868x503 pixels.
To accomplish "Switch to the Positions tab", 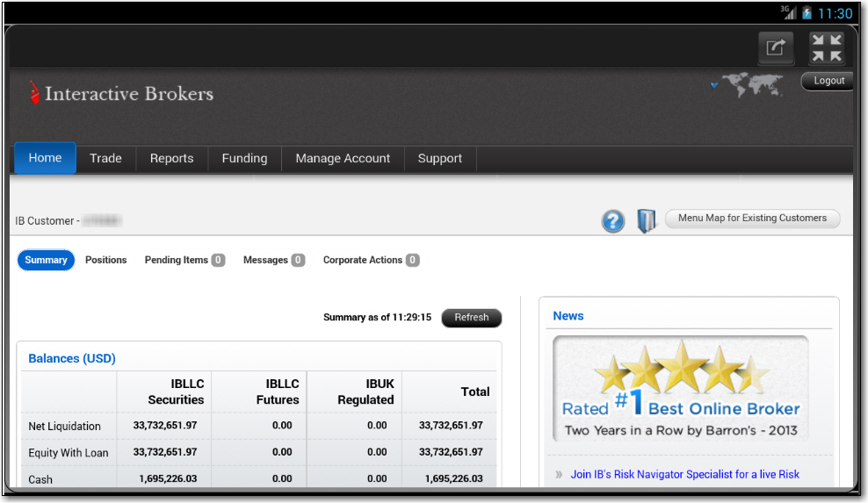I will point(106,261).
